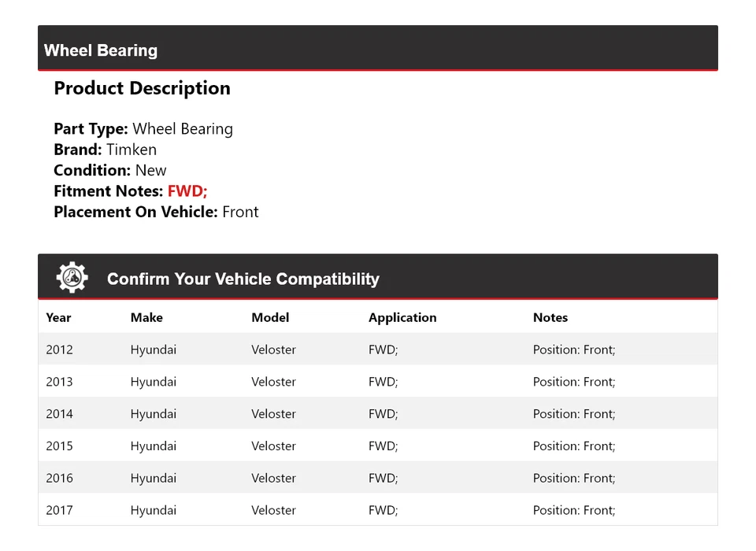Select the 2012 year cell
The width and height of the screenshot is (756, 551).
[59, 349]
